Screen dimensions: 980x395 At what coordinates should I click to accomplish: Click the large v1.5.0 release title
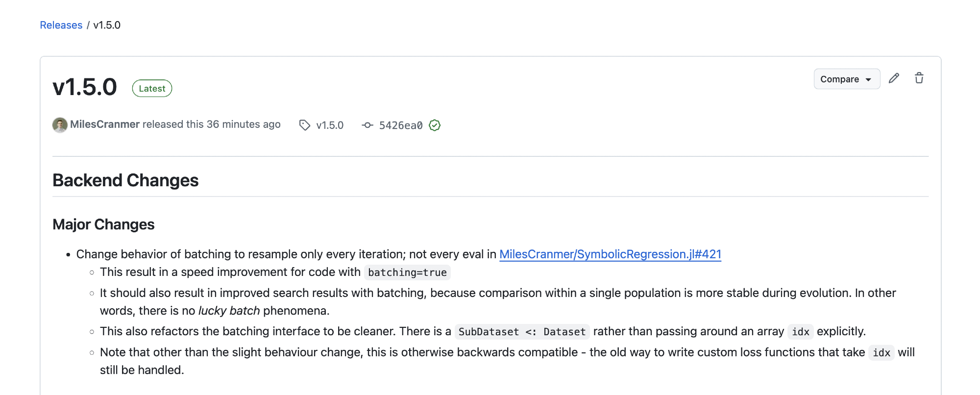pos(85,87)
